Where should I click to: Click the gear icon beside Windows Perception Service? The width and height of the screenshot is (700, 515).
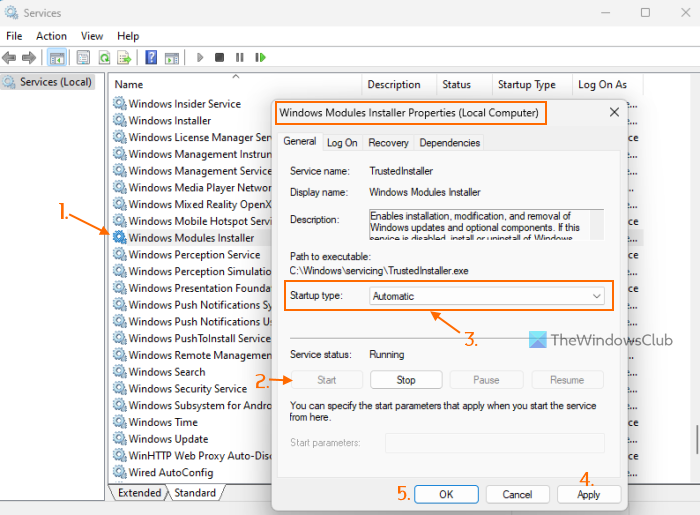pos(120,254)
